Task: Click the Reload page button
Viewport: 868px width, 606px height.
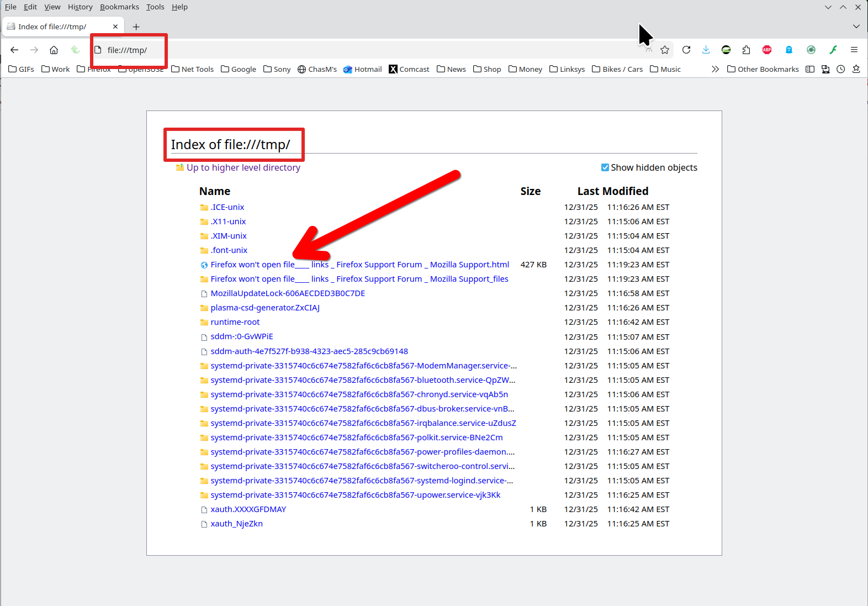Action: (686, 50)
